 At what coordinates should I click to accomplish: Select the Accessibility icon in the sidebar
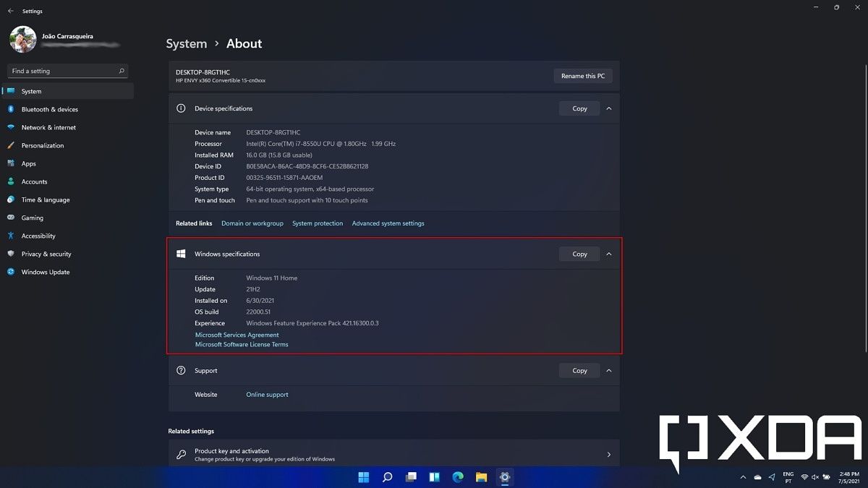click(x=9, y=236)
